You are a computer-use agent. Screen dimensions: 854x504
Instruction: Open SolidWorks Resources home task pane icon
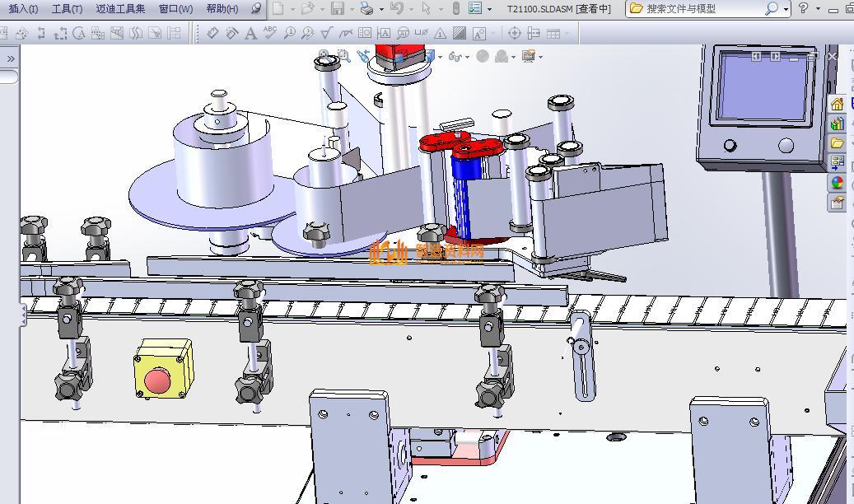coord(837,105)
